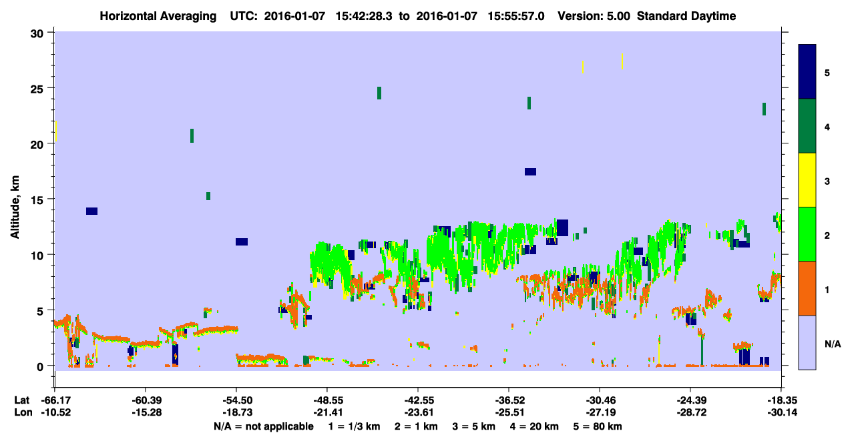Click the 'Lat' row label
Image resolution: width=868 pixels, height=445 pixels.
click(21, 400)
